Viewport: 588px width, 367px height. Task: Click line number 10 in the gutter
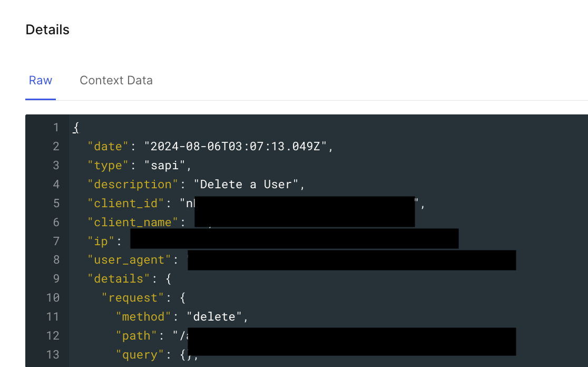53,297
